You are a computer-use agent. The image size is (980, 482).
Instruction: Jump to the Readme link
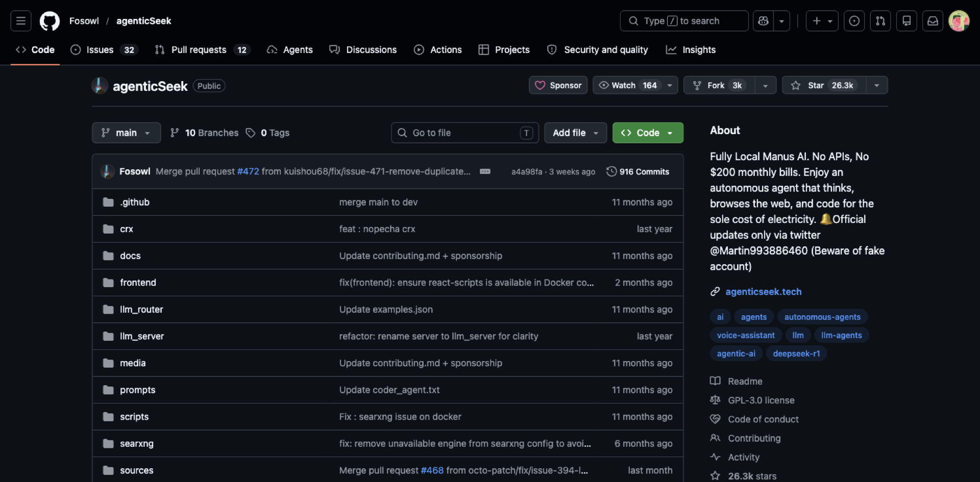[737, 381]
